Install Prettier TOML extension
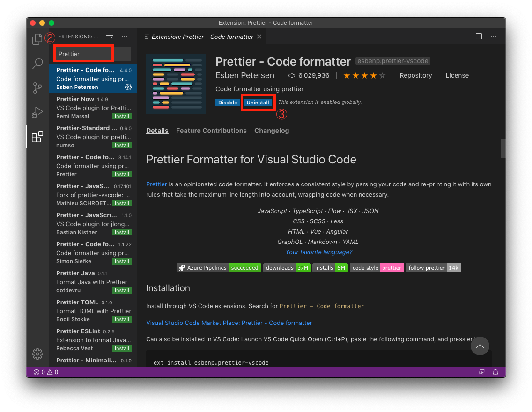Screen dimensions: 532x412 pos(122,319)
